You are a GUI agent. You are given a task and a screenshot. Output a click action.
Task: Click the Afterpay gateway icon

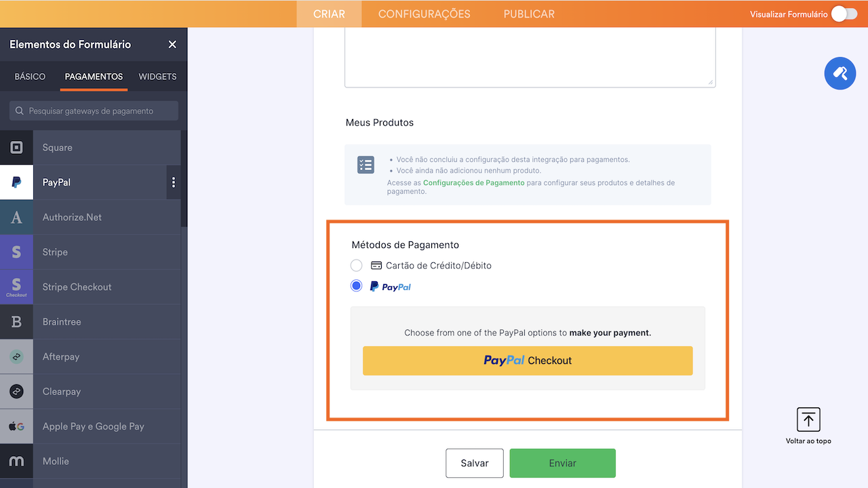tap(16, 357)
